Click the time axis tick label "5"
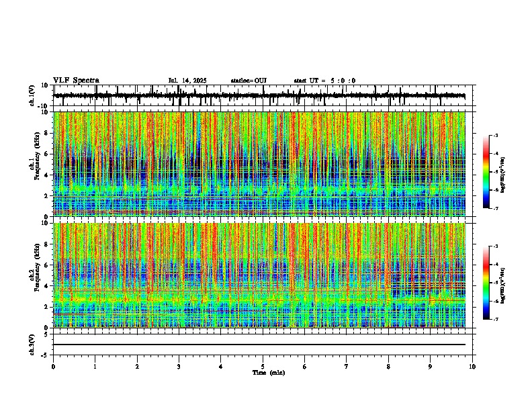Screen dimensions: 532x411 (x=263, y=367)
